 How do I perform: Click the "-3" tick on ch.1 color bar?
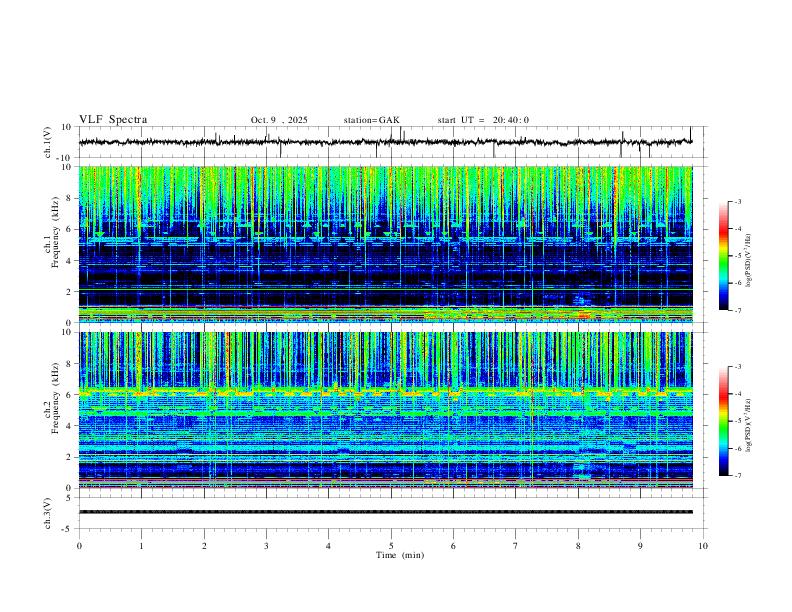(738, 201)
